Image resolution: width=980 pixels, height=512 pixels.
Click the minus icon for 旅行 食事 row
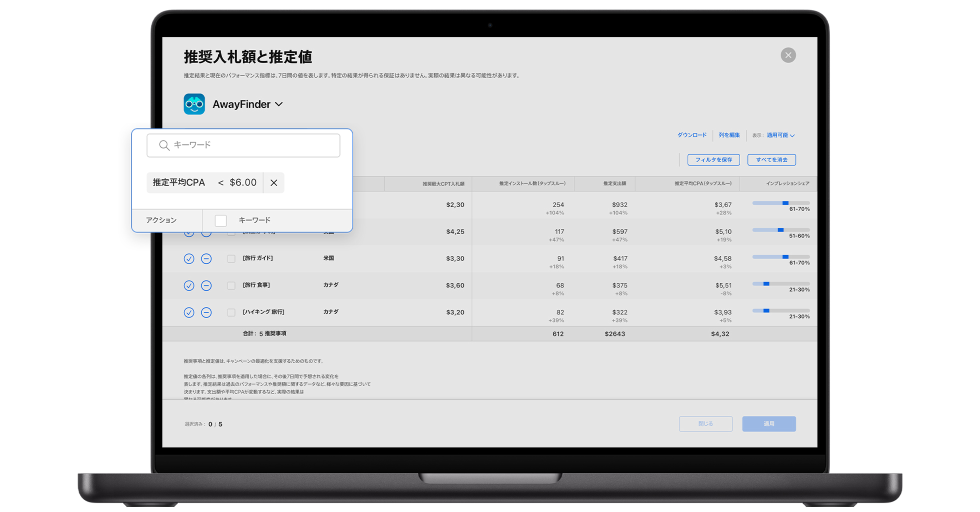[x=206, y=285]
